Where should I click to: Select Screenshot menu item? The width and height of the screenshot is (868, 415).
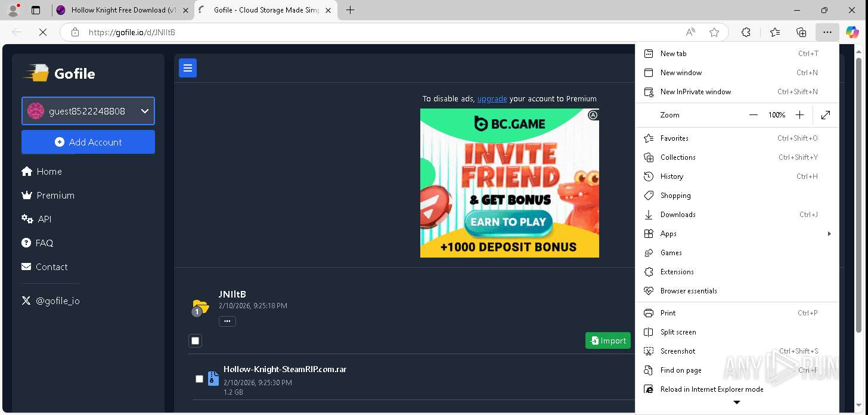tap(737, 351)
